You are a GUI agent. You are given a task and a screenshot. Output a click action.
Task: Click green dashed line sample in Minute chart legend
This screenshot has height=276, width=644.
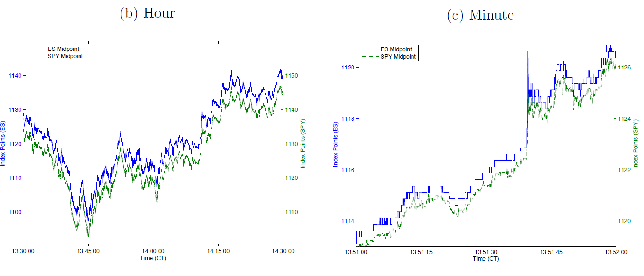tap(370, 57)
